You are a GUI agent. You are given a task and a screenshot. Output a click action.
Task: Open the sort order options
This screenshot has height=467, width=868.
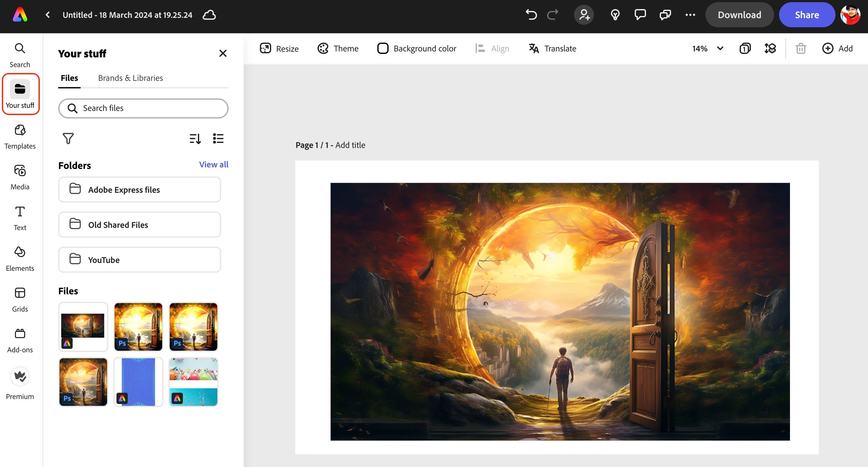click(x=195, y=139)
